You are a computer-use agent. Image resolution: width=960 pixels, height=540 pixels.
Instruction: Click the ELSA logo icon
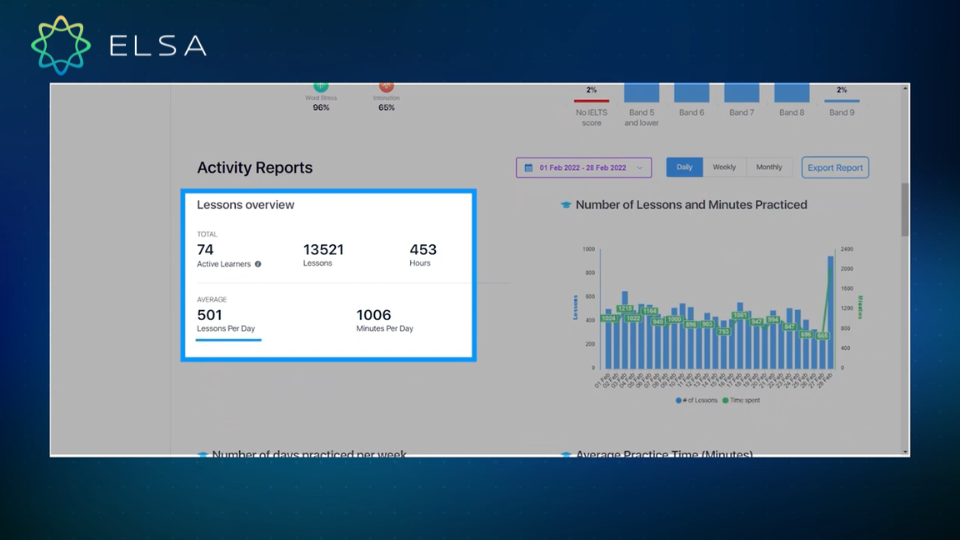click(x=61, y=45)
